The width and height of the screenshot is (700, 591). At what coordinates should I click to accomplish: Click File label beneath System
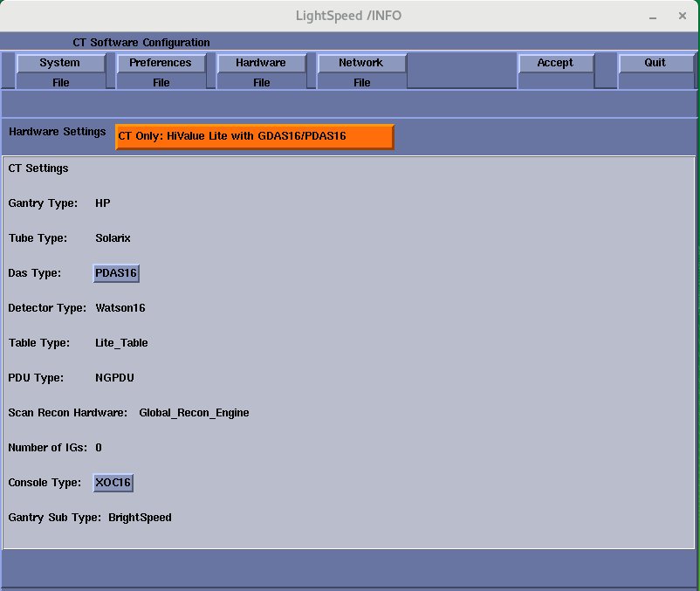click(x=60, y=83)
